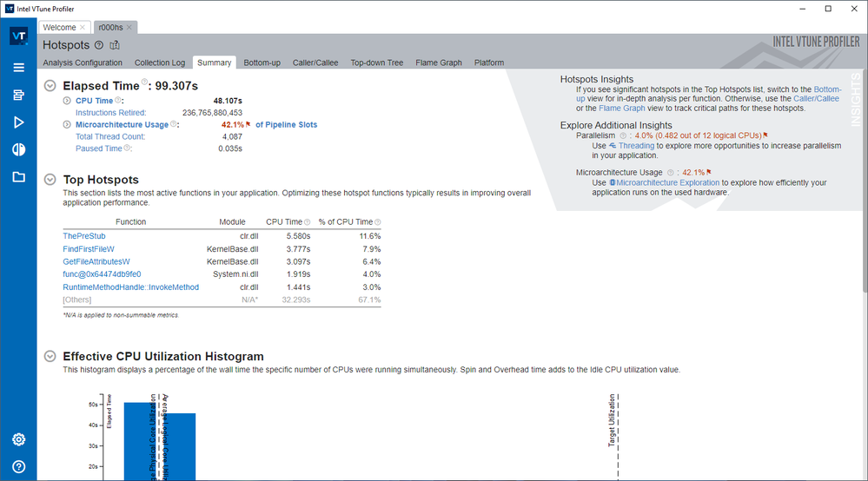
Task: Follow the Caller/Callee link in Hotspots Insights
Action: 816,98
